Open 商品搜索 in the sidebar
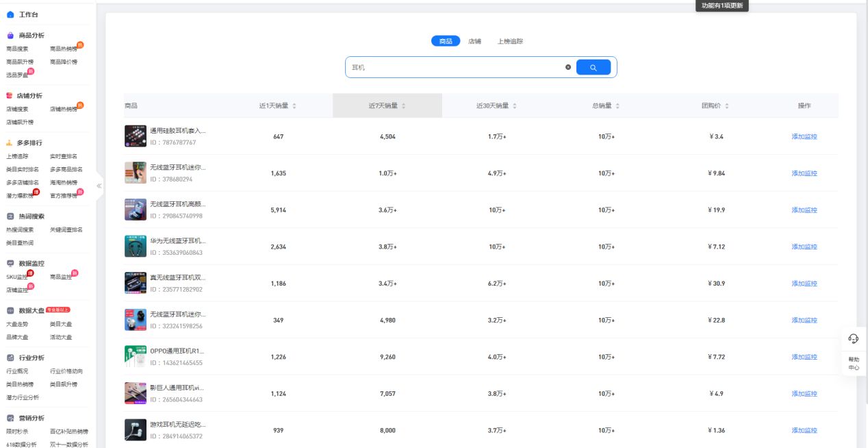868x448 pixels. point(17,49)
